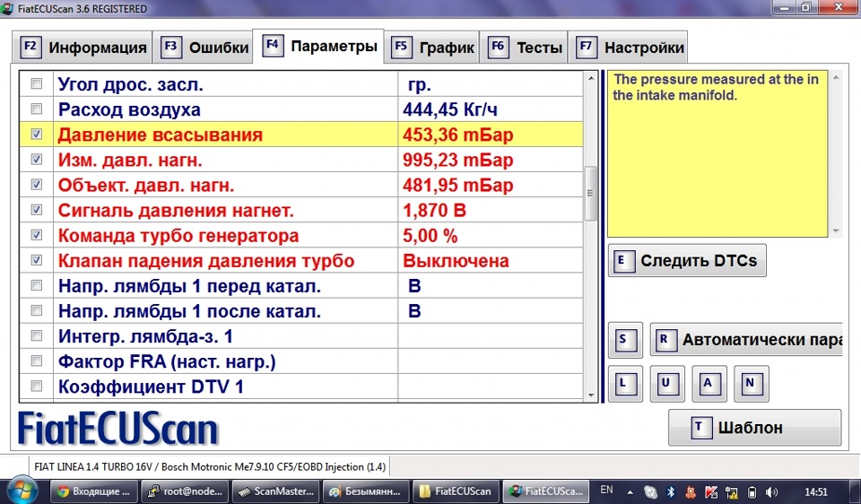This screenshot has width=861, height=504.
Task: Check the Расход воздуха parameter
Action: coord(36,109)
